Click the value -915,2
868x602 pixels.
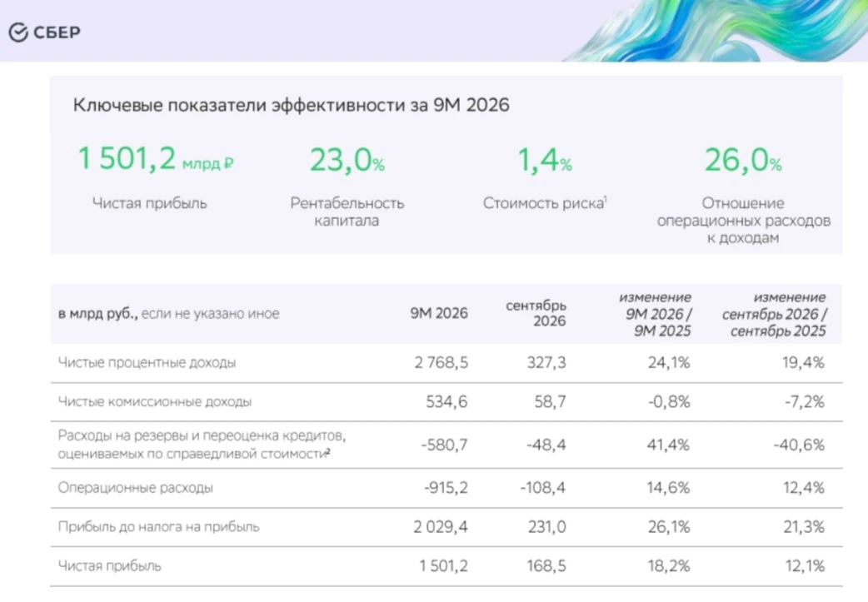446,487
